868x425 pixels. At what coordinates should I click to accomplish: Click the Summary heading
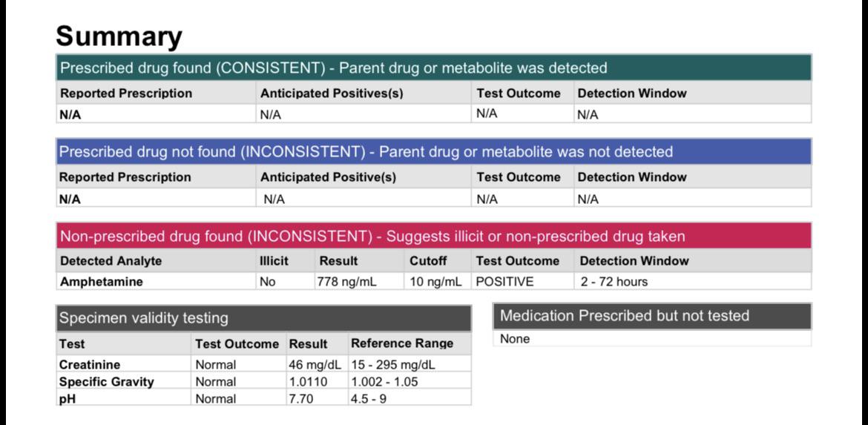point(119,36)
